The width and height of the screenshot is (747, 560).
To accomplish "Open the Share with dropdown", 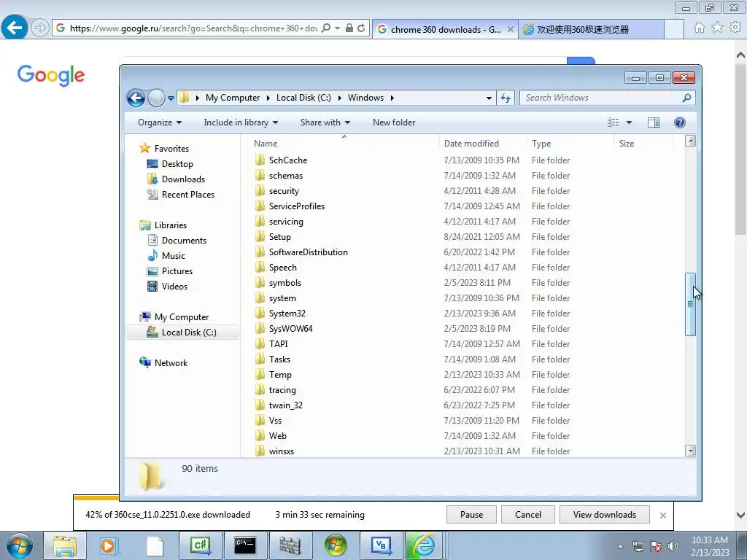I will point(325,122).
